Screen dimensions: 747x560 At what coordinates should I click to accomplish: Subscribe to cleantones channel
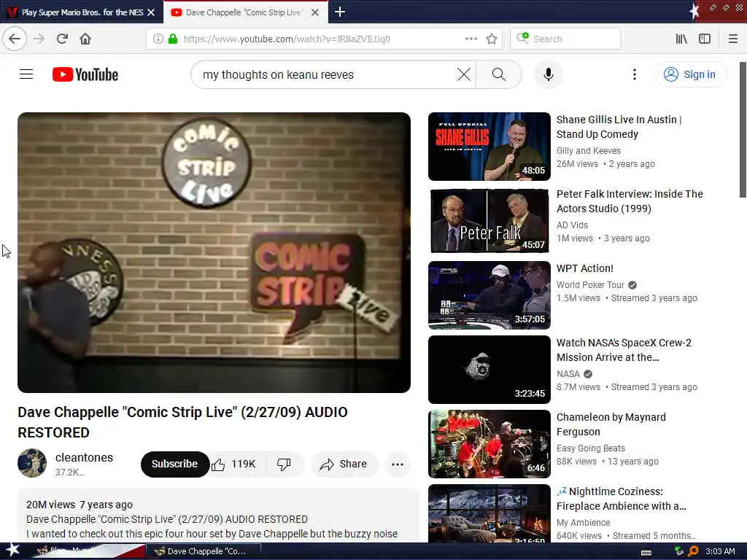(x=175, y=464)
